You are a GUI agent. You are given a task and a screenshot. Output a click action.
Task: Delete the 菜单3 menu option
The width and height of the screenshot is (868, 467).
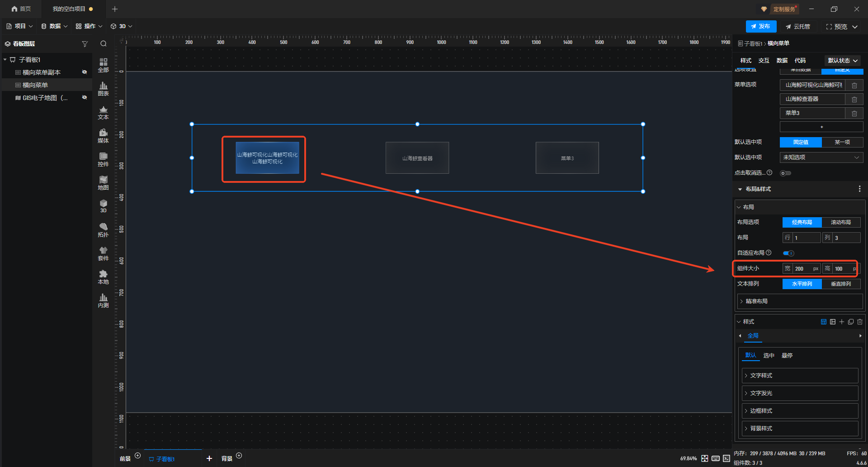pos(854,113)
